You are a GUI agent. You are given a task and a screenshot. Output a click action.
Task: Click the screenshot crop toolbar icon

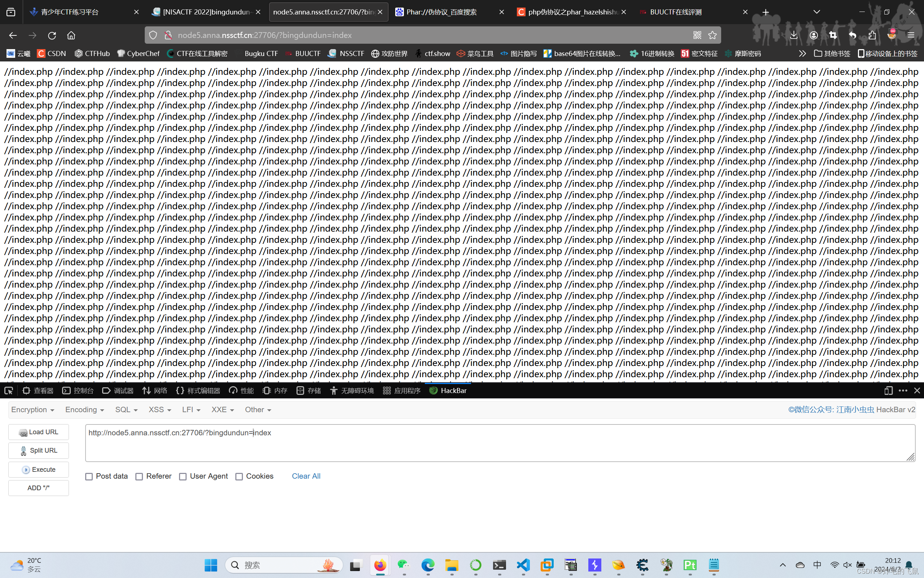(833, 35)
